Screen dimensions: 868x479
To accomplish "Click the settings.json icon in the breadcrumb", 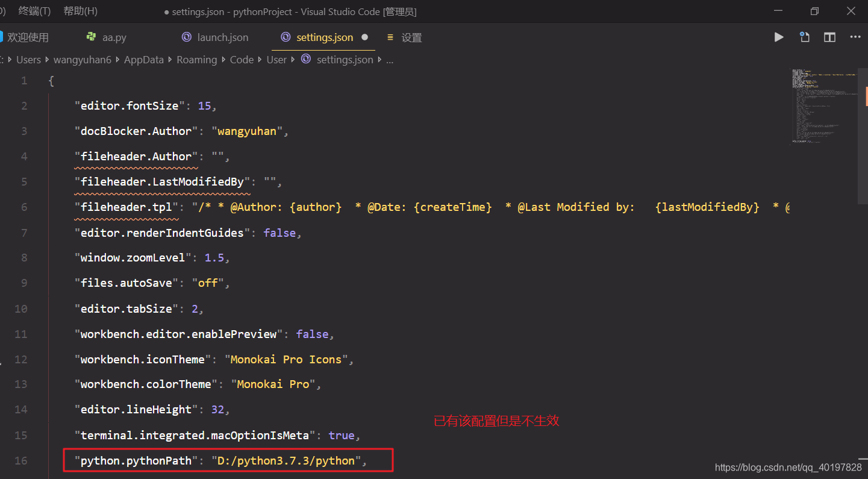I will pos(306,59).
